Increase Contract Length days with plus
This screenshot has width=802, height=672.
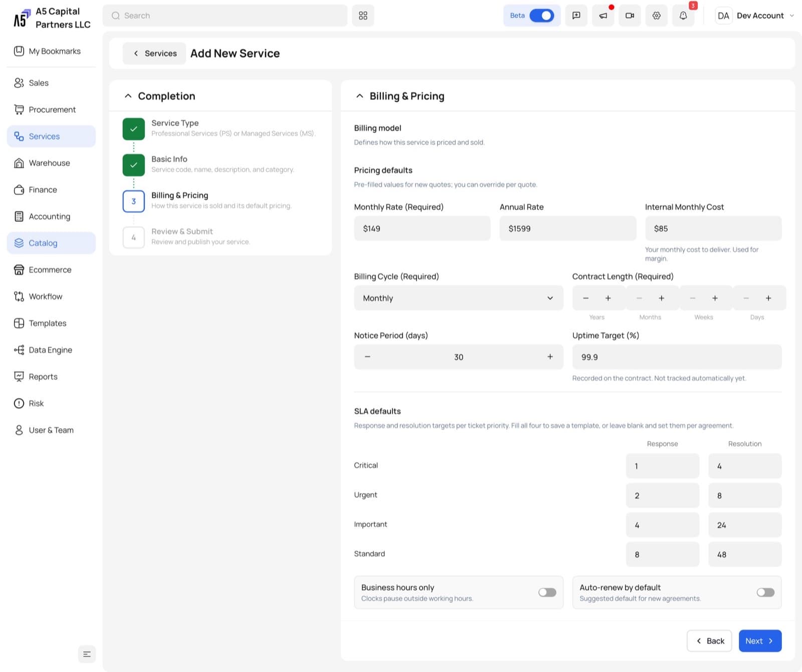pos(768,298)
